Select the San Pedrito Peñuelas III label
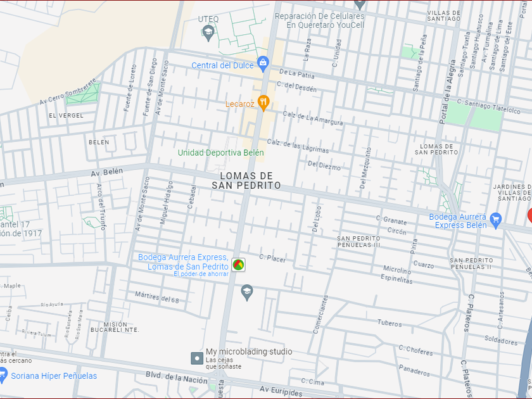The image size is (532, 399). pyautogui.click(x=358, y=241)
